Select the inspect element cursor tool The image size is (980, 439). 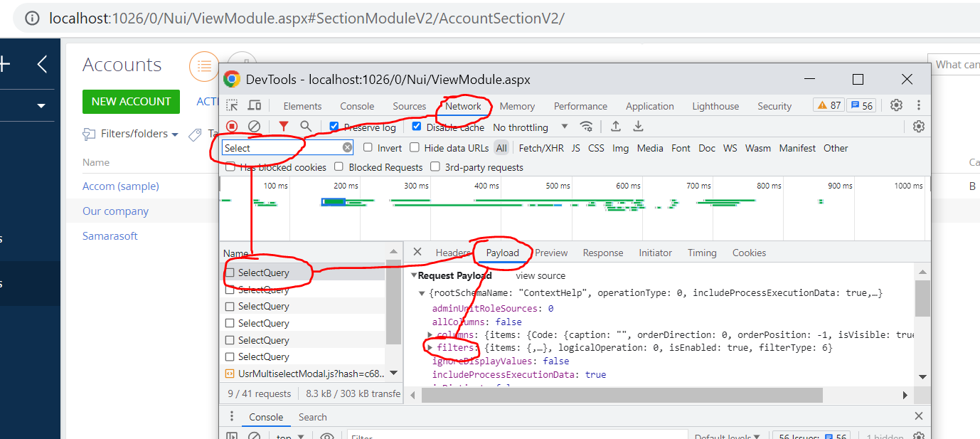click(232, 105)
